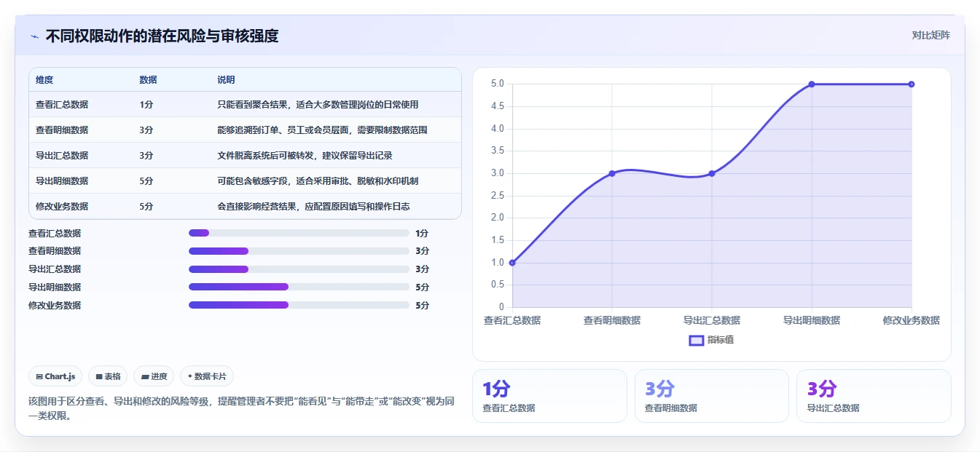This screenshot has height=452, width=980.
Task: Click the description 能够追溯到订单
Action: click(x=322, y=130)
